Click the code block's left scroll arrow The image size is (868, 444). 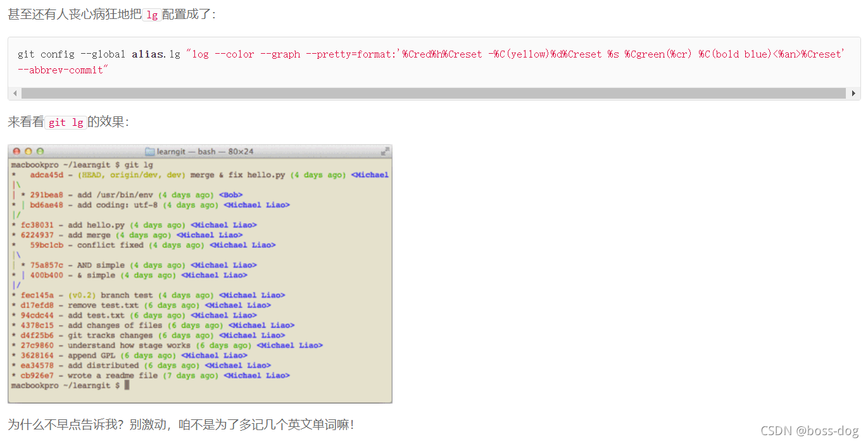coord(15,94)
